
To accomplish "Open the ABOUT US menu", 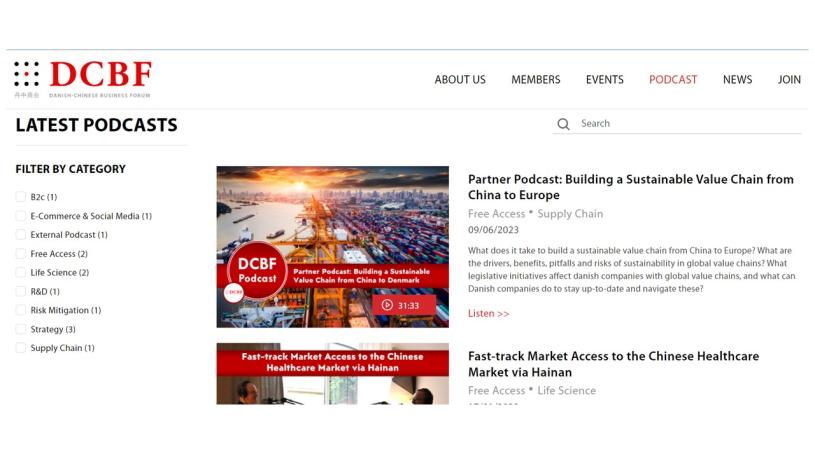I will pos(460,80).
